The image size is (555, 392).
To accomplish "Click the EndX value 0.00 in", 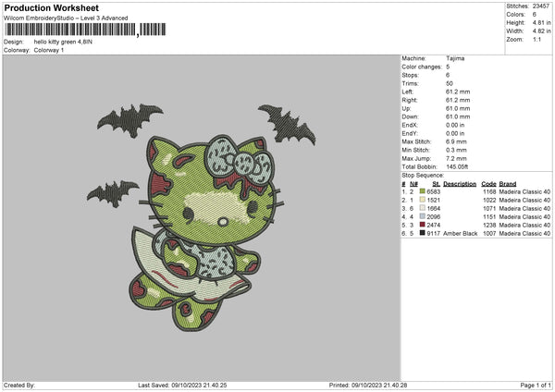I will (455, 125).
